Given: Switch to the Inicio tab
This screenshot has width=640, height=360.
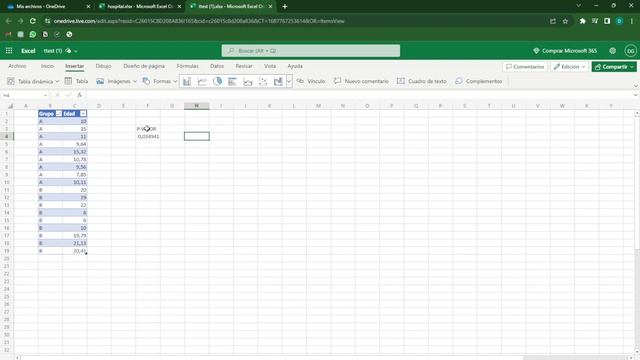Looking at the screenshot, I should coord(47,66).
